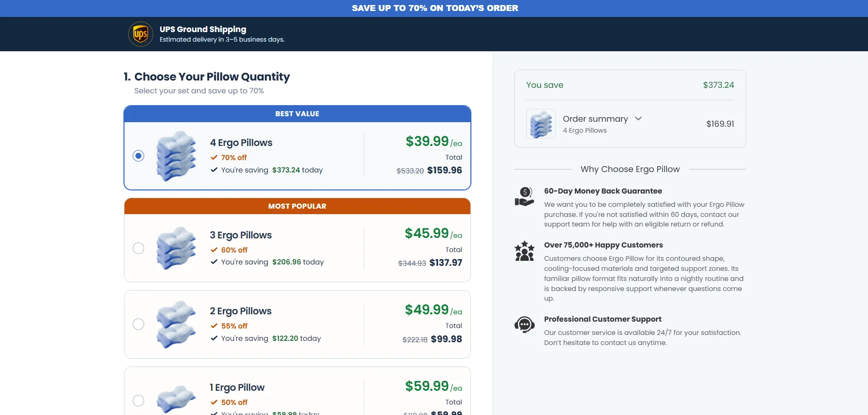This screenshot has width=868, height=415.
Task: Select the 4 Ergo Pillows radio button
Action: tap(138, 156)
